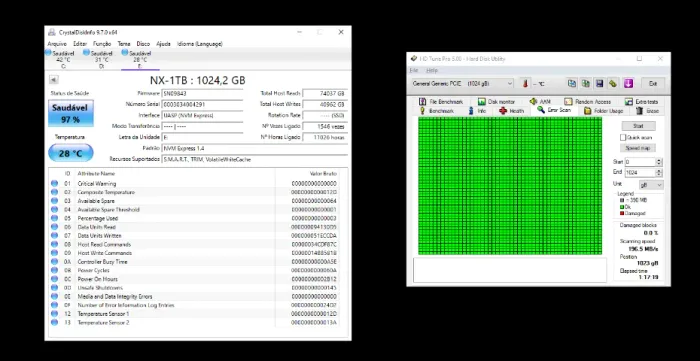Switch to the Extra tests tab
This screenshot has height=361, width=700.
coord(642,102)
